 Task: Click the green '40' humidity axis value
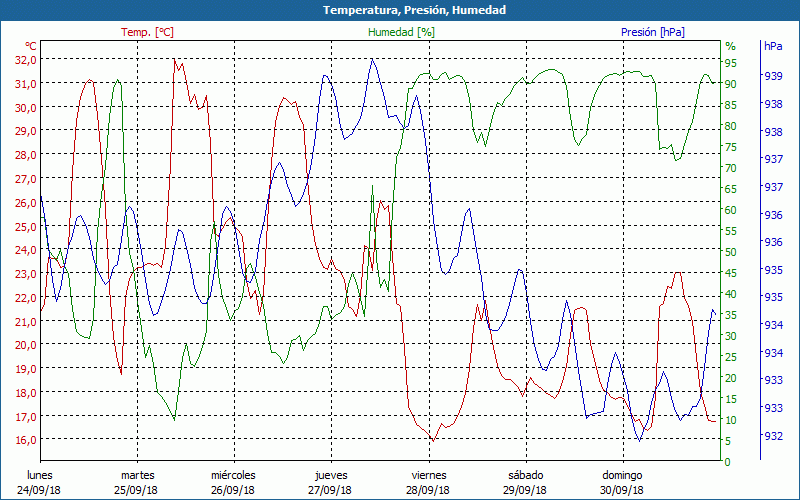731,294
